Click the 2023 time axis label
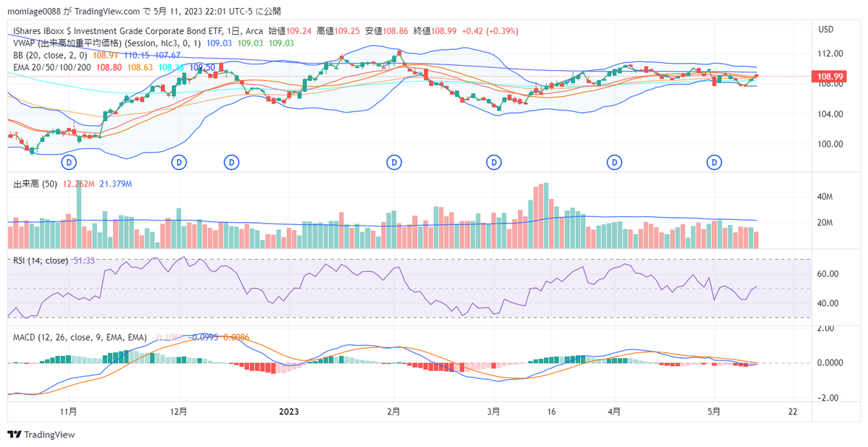 (288, 412)
